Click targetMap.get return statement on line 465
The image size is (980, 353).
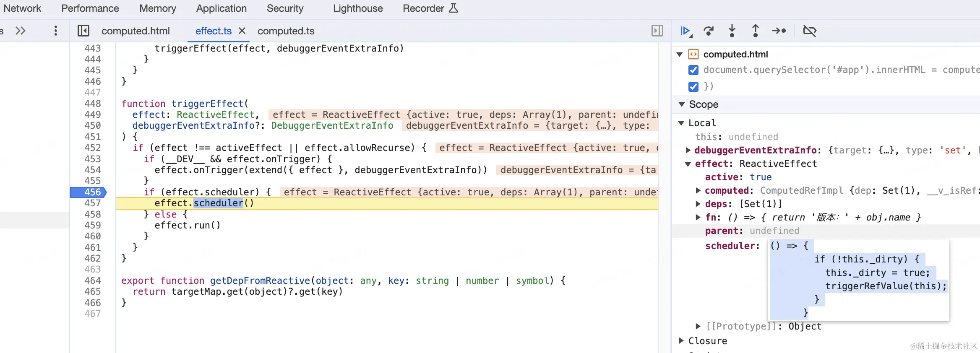[x=237, y=291]
